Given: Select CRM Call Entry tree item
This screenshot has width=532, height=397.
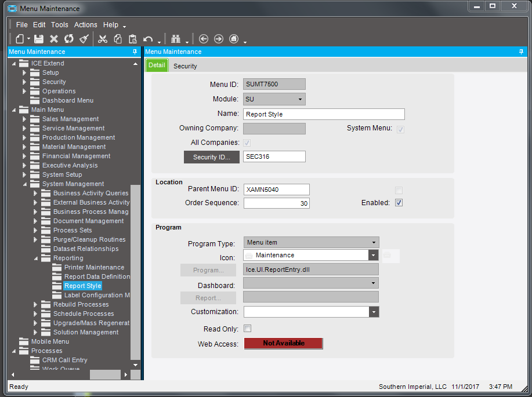Looking at the screenshot, I should [x=64, y=360].
